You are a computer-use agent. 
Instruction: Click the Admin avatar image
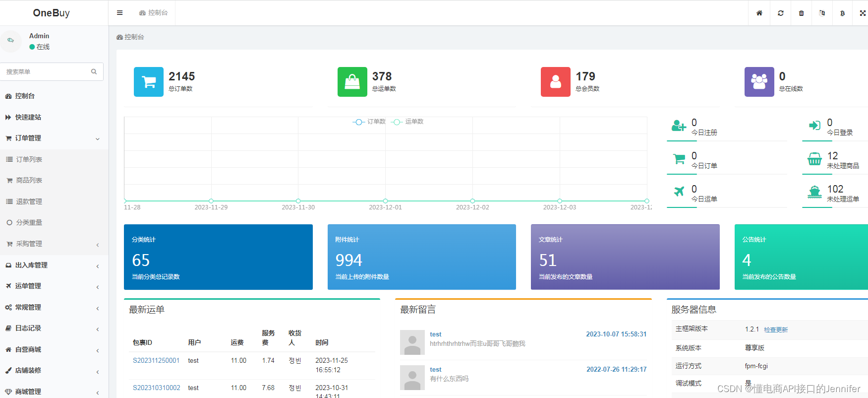[10, 41]
